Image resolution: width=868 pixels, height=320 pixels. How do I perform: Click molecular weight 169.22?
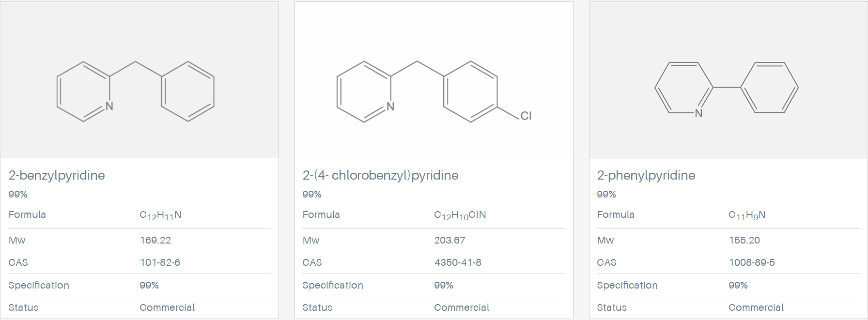[155, 240]
